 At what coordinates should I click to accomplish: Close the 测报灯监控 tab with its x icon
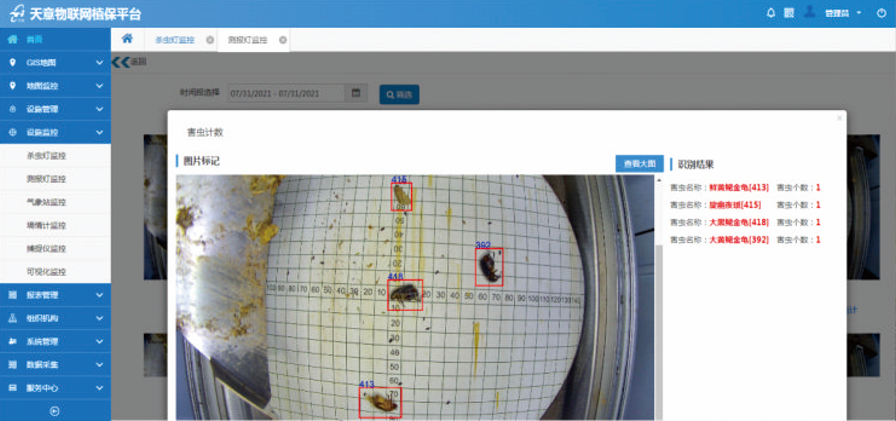283,40
